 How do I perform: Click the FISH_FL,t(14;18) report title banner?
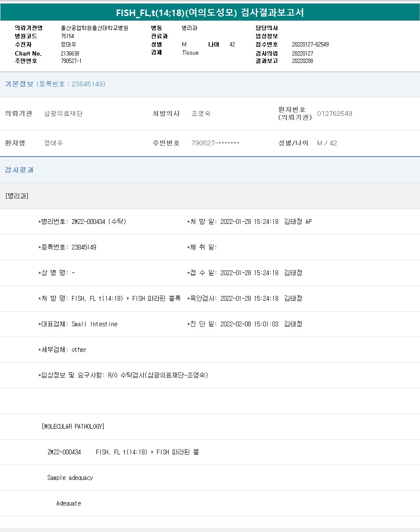point(210,13)
